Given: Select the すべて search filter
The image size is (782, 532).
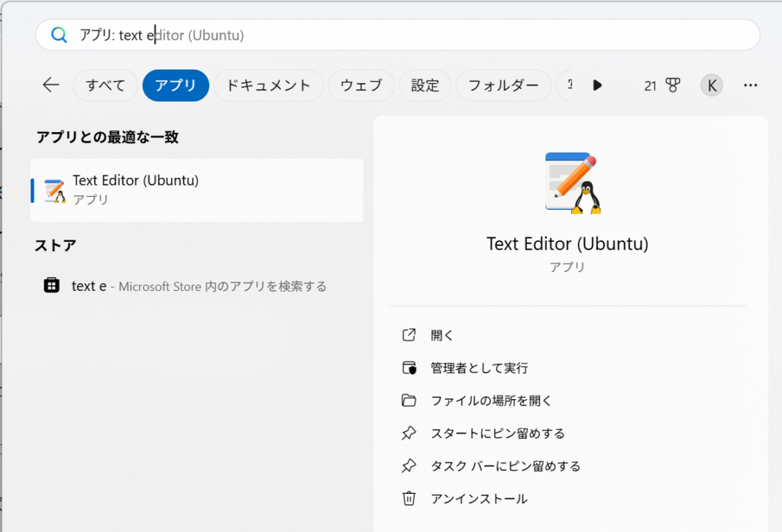Looking at the screenshot, I should pyautogui.click(x=105, y=85).
